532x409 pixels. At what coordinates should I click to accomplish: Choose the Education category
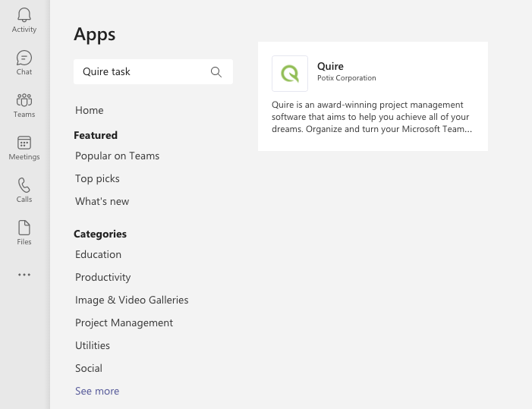pyautogui.click(x=98, y=254)
